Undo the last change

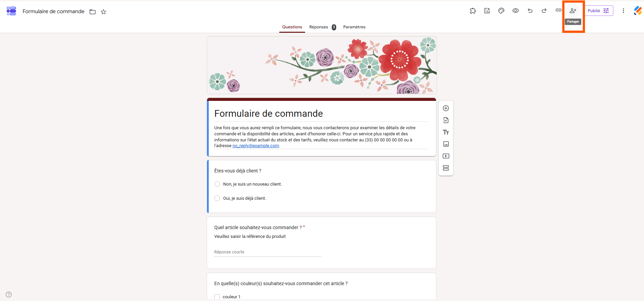530,11
